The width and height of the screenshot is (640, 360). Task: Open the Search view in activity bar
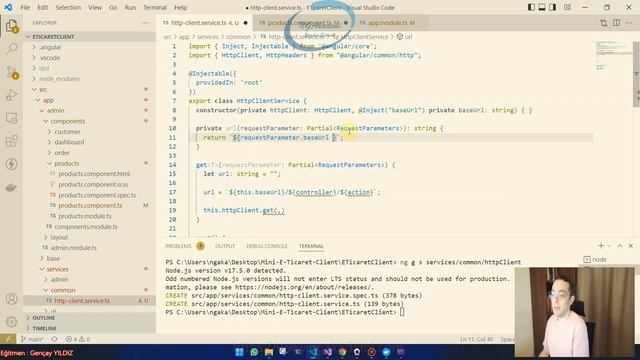pos(11,49)
